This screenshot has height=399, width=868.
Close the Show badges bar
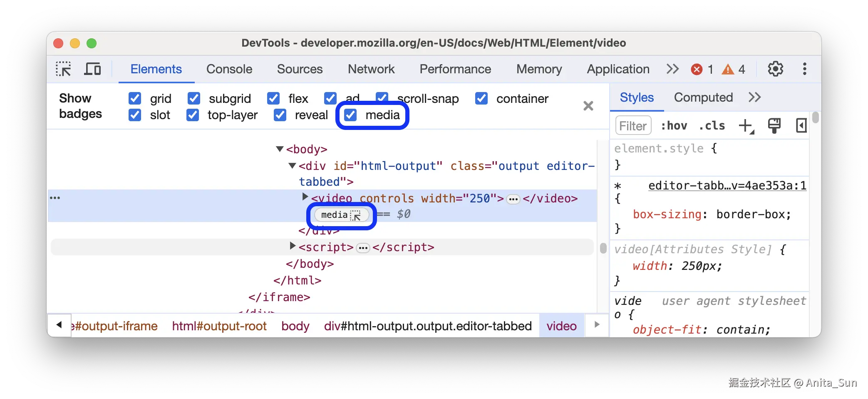(x=588, y=106)
